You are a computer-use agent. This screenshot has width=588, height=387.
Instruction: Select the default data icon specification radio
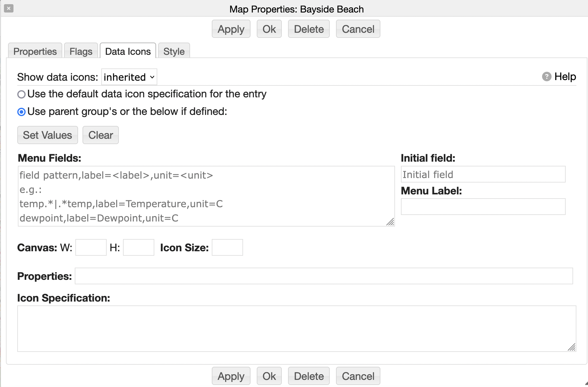[x=21, y=94]
